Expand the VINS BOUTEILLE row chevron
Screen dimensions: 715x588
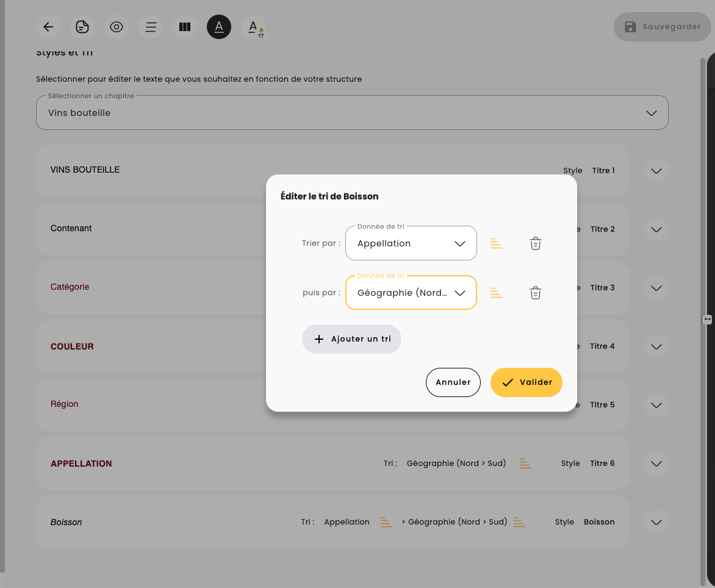(x=656, y=171)
